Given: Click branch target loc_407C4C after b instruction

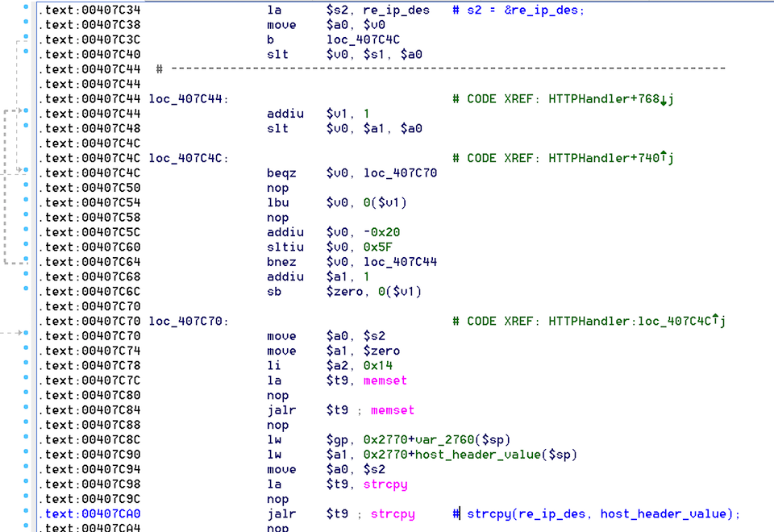Looking at the screenshot, I should pos(364,39).
